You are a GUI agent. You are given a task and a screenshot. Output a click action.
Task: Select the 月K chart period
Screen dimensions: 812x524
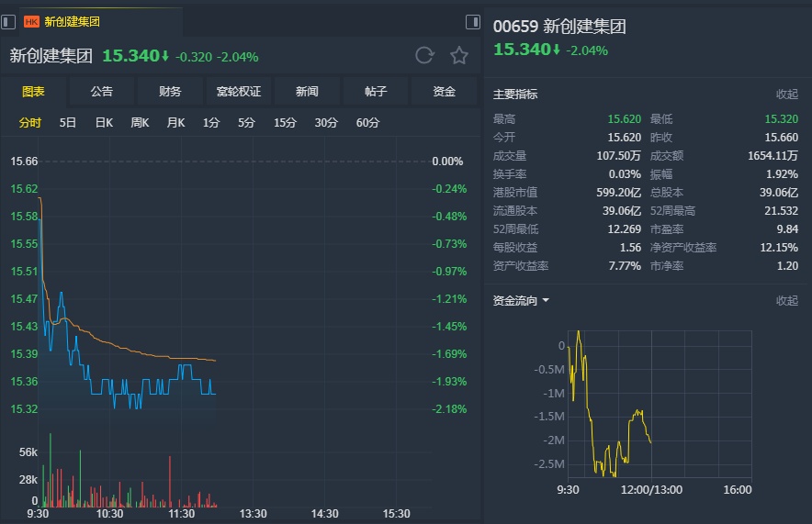(x=175, y=123)
